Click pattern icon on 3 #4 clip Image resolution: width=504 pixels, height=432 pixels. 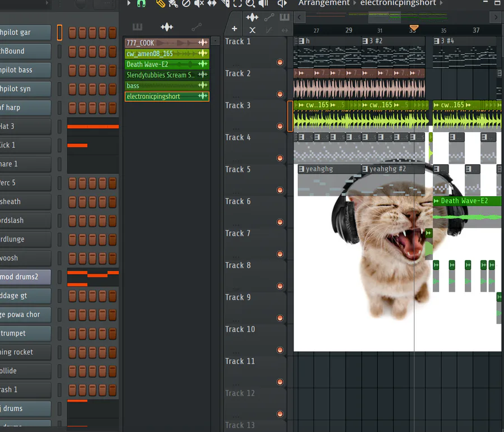[x=436, y=41]
